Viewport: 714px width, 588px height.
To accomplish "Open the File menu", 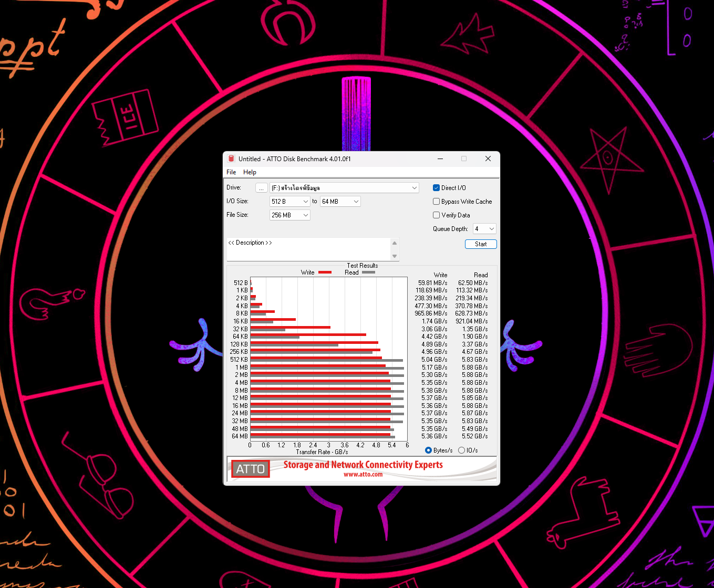I will [x=231, y=172].
